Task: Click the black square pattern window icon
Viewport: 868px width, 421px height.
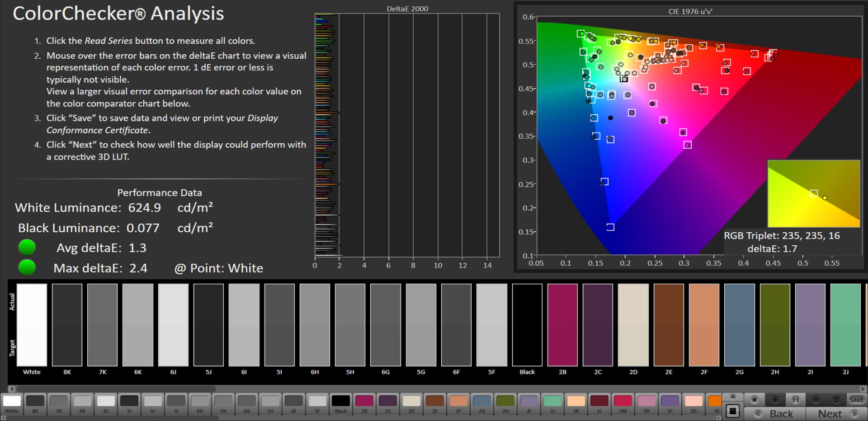Action: (x=733, y=411)
